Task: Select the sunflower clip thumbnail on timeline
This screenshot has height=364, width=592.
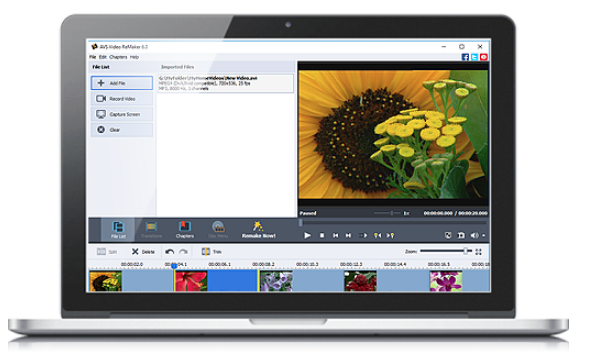Action: click(106, 281)
